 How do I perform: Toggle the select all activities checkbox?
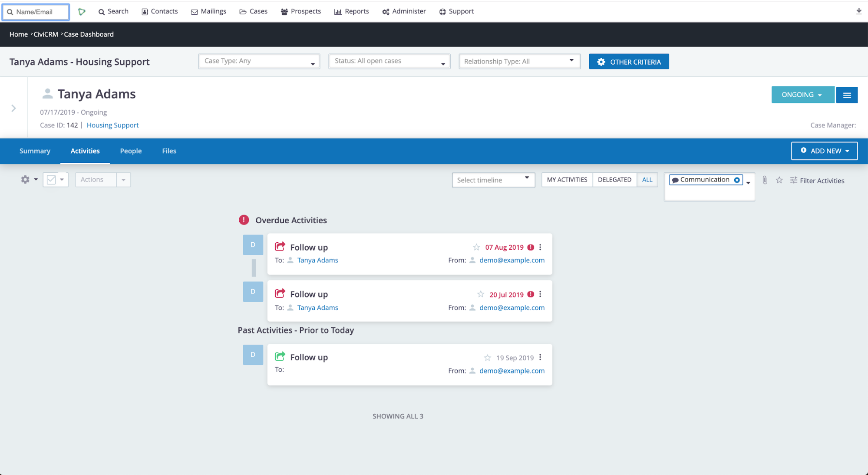(x=51, y=180)
